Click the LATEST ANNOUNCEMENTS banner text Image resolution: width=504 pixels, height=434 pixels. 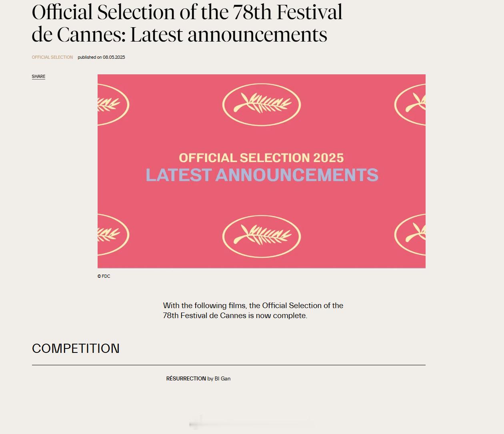click(x=262, y=175)
